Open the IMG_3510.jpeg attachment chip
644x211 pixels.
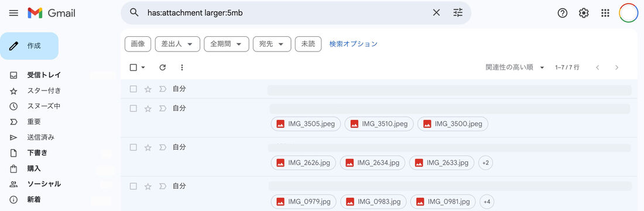coord(379,124)
